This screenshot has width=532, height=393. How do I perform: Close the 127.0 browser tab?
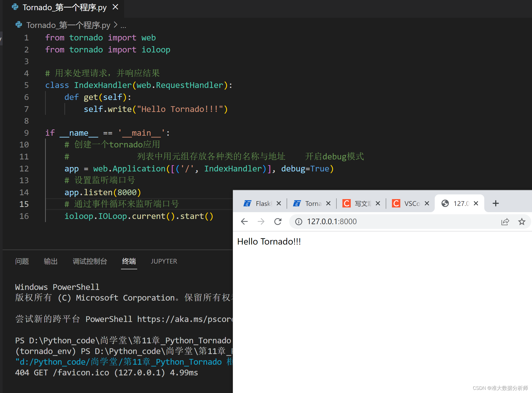476,203
